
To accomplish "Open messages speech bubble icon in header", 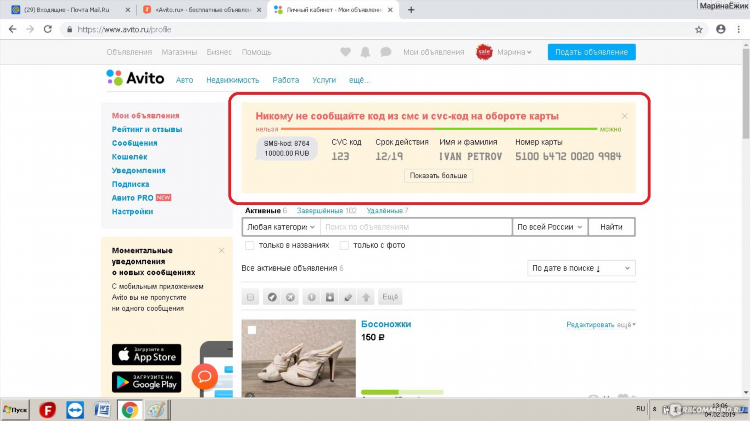I will (x=386, y=52).
